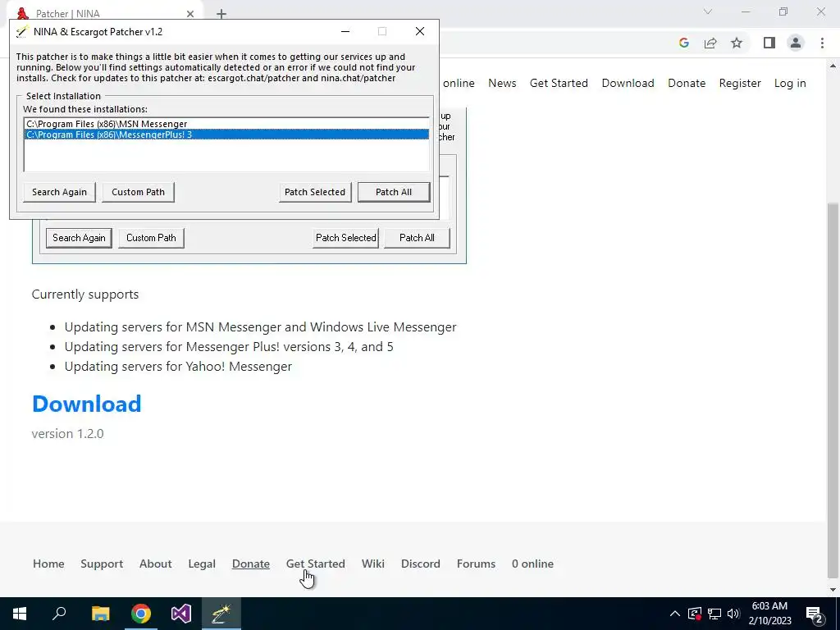Open the taskbar clock and date
The height and width of the screenshot is (630, 840).
click(x=769, y=614)
